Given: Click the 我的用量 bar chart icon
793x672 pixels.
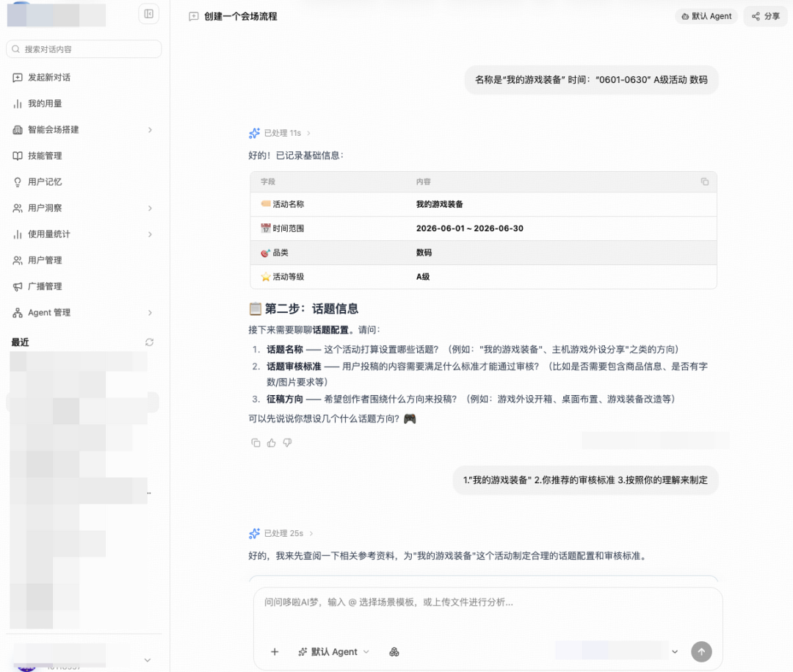Looking at the screenshot, I should 17,104.
